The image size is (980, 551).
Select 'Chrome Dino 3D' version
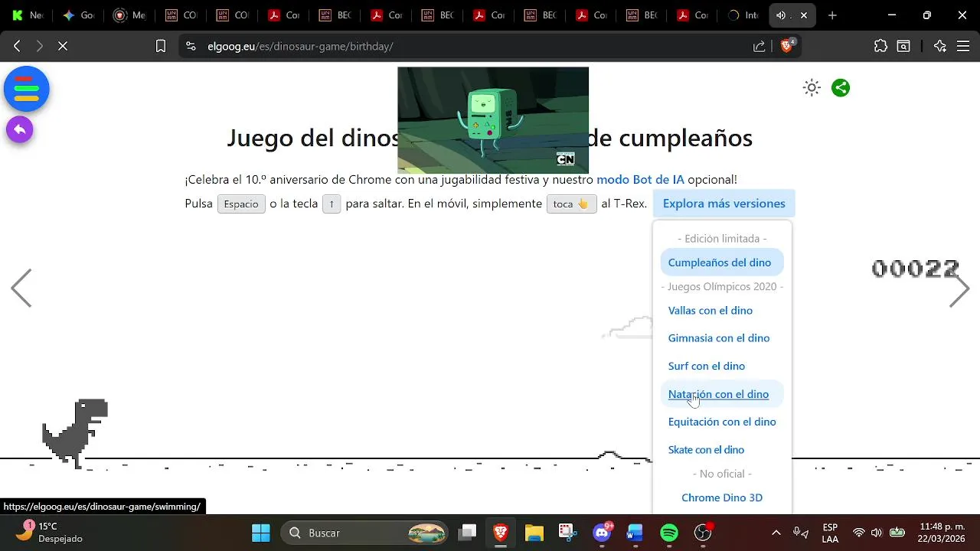[x=722, y=497]
